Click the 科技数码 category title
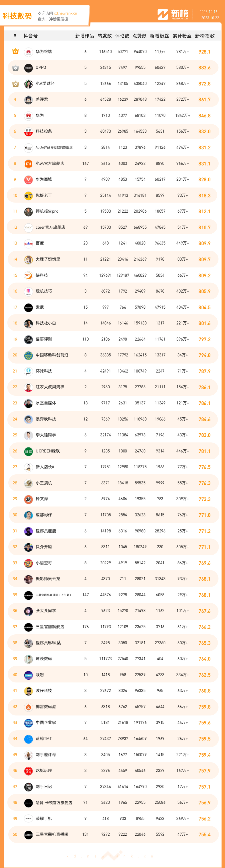The height and width of the screenshot is (868, 225). [x=17, y=16]
